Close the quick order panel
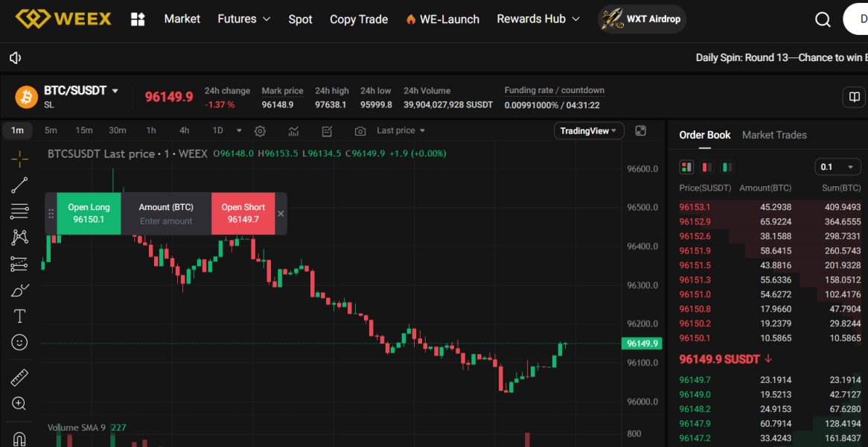 281,214
